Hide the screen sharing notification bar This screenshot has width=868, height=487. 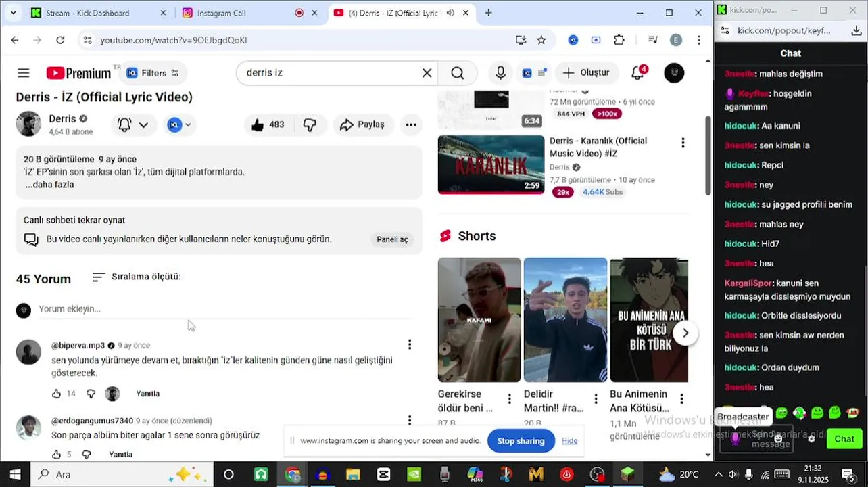point(569,441)
